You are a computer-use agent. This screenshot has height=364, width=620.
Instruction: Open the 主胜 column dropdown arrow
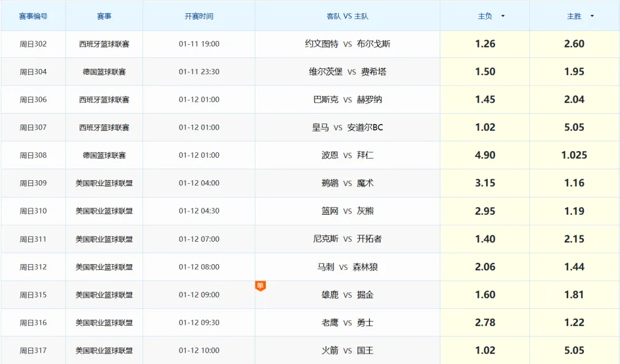coord(592,16)
